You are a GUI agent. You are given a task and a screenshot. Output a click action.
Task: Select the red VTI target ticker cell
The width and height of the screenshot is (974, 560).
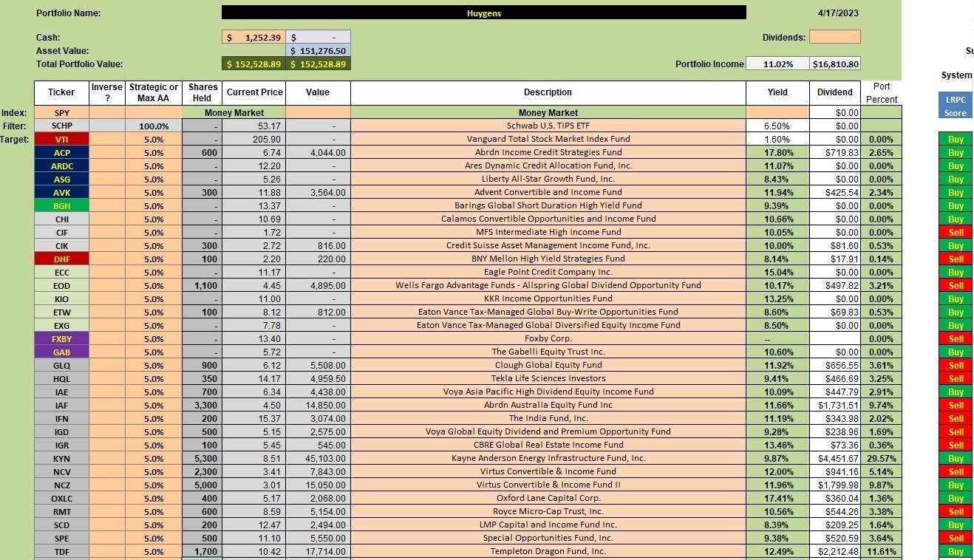[x=62, y=140]
